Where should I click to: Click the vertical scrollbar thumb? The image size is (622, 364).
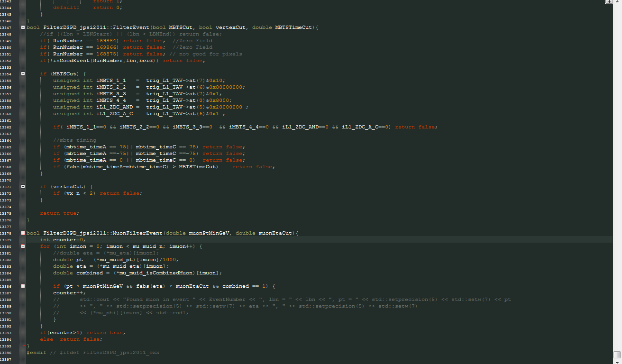click(617, 355)
